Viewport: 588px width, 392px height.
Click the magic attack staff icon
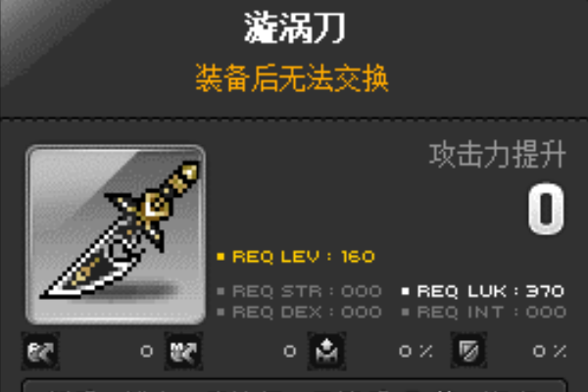tap(184, 351)
